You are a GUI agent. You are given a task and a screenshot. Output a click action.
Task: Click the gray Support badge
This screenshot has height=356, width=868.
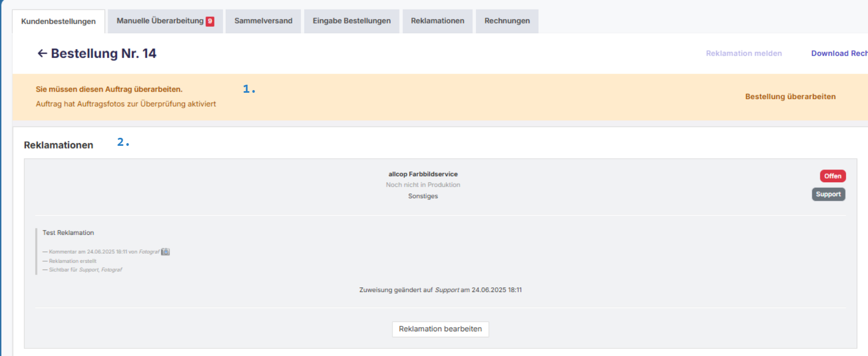pos(828,194)
